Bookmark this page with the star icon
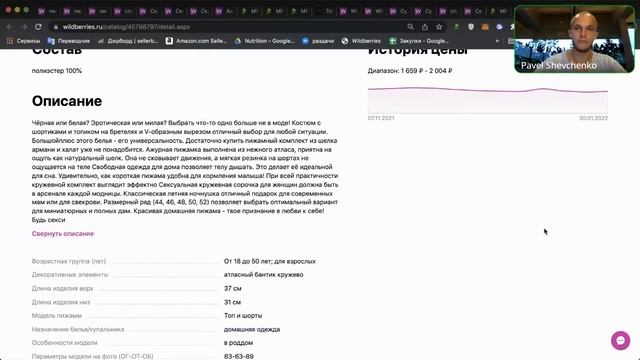 tap(439, 27)
